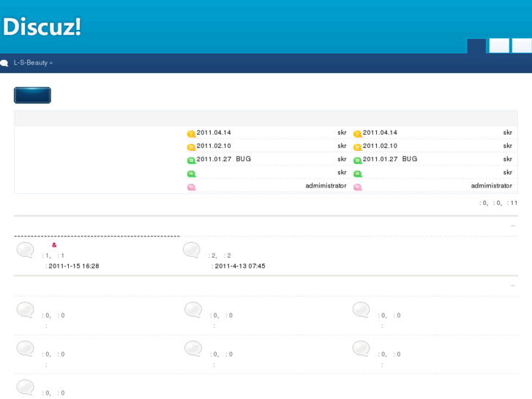This screenshot has width=532, height=399.
Task: Collapse the second forum category section
Action: (513, 286)
